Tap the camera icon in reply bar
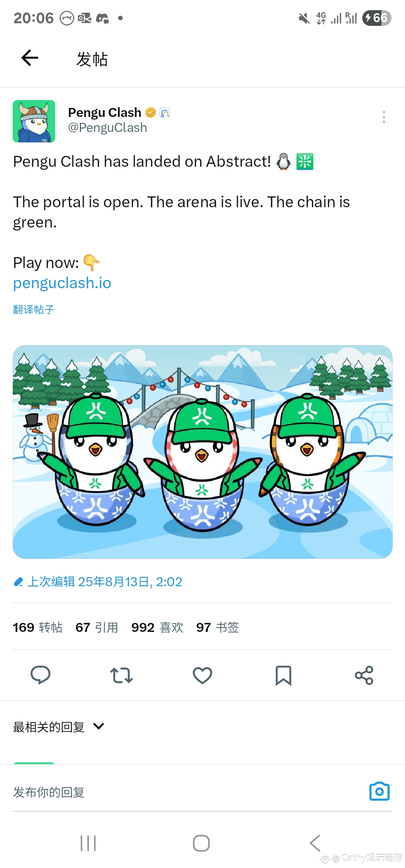Screen dimensions: 405x868 pos(379,792)
